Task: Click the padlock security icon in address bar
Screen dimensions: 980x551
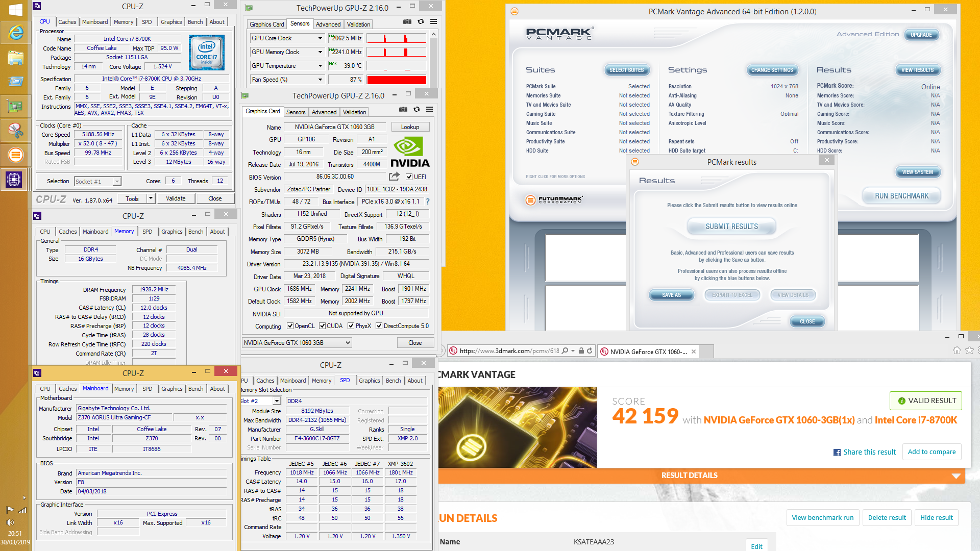Action: (581, 351)
